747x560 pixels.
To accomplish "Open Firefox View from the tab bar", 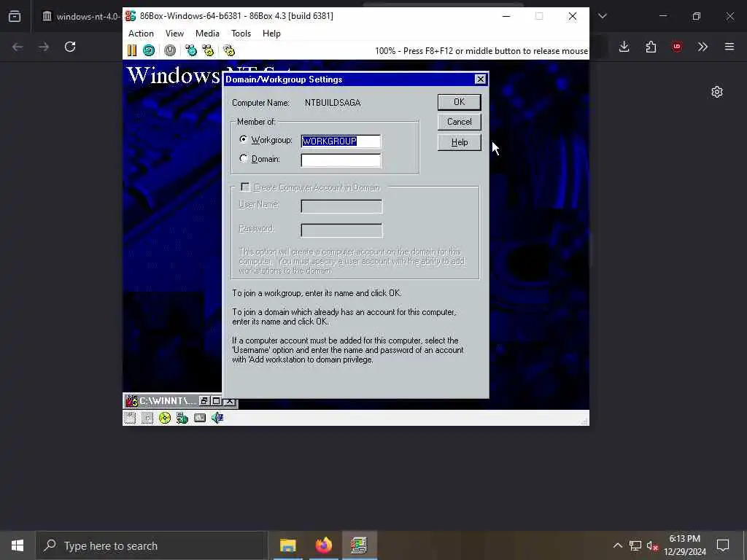I will tap(15, 16).
